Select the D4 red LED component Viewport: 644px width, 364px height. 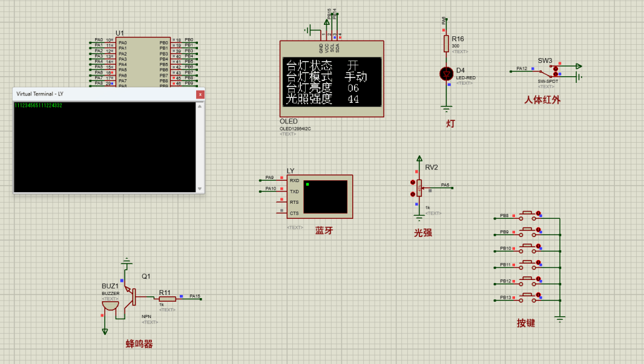click(x=447, y=74)
